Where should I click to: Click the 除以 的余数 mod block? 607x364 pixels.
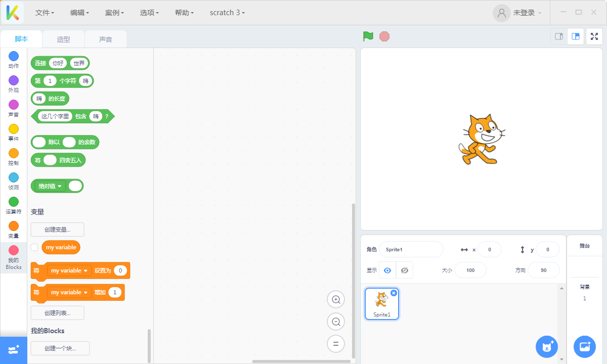point(65,142)
